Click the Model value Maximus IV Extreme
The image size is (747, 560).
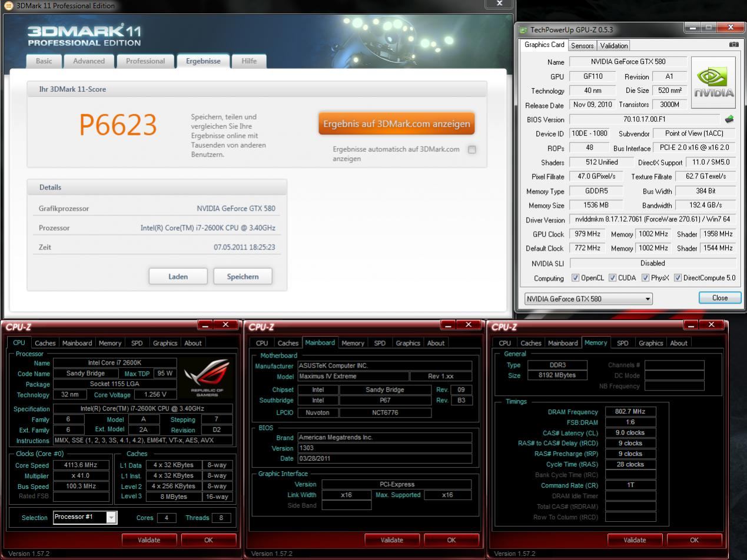pos(353,376)
